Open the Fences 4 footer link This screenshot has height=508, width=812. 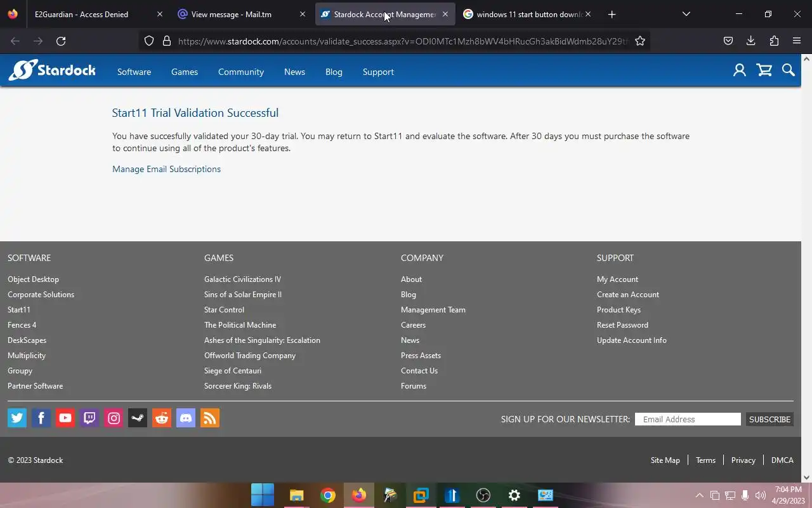tap(22, 325)
